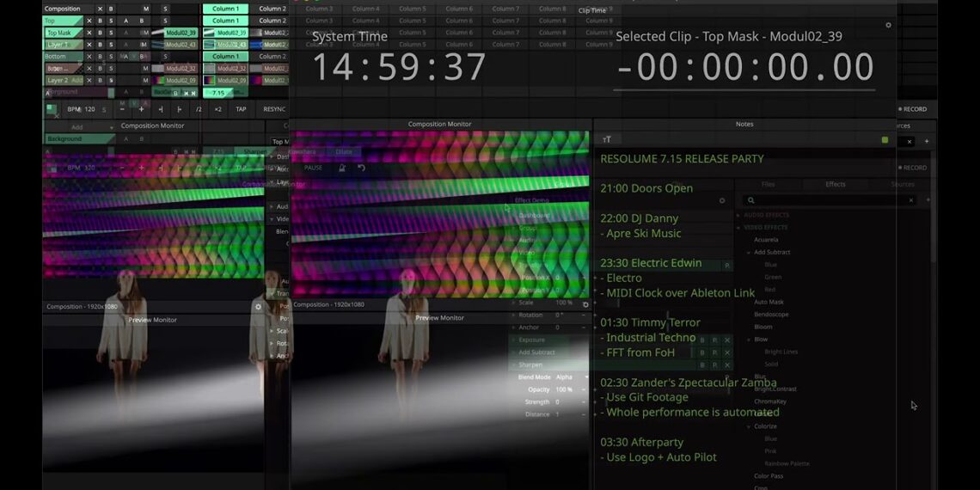Viewport: 980px width, 490px height.
Task: Click the BPM value 120
Action: (x=89, y=109)
